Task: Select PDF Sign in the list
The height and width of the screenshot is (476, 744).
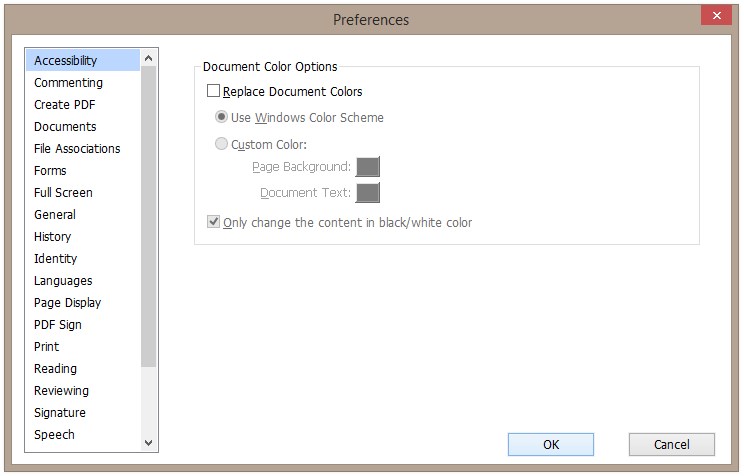Action: (x=83, y=324)
